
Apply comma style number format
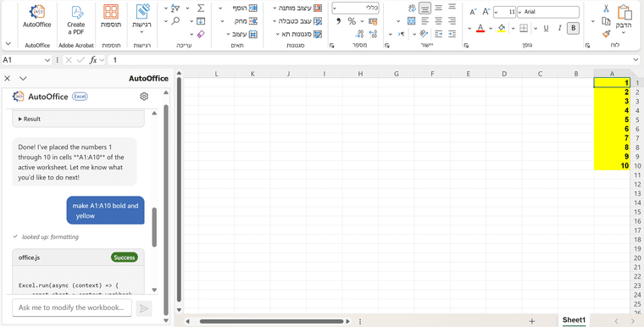point(339,21)
